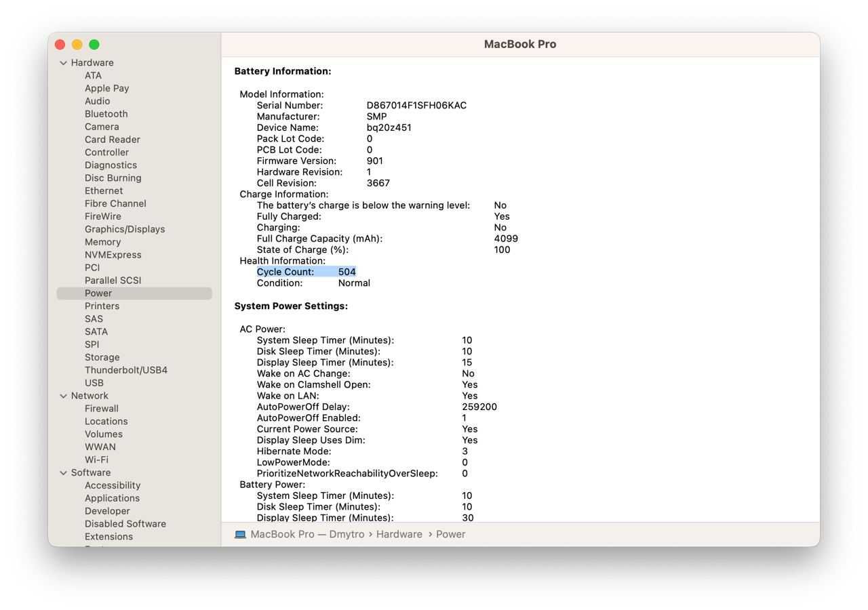Open the Storage hardware entry
Viewport: 868px width, 610px height.
[102, 357]
